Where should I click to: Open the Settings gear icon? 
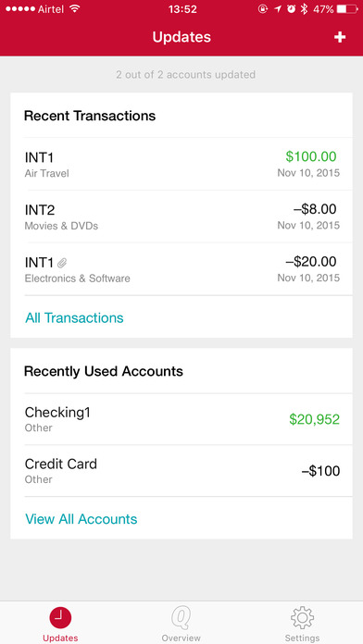coord(302,618)
